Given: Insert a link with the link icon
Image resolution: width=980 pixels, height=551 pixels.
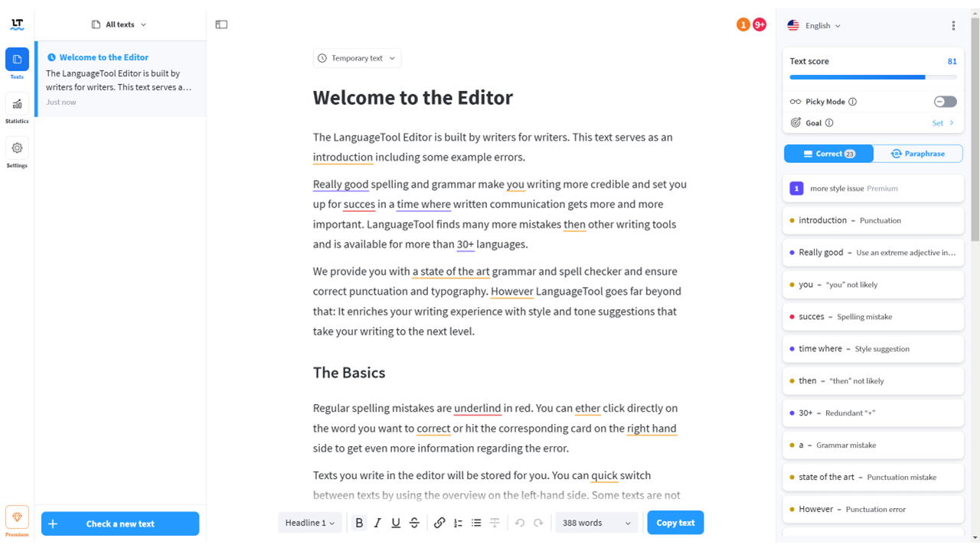Looking at the screenshot, I should pyautogui.click(x=439, y=523).
